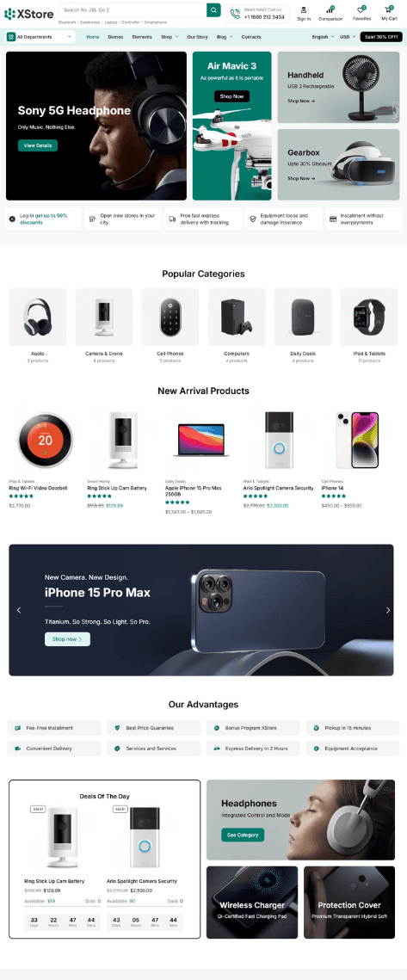Click See Category on Headphones banner

[243, 835]
